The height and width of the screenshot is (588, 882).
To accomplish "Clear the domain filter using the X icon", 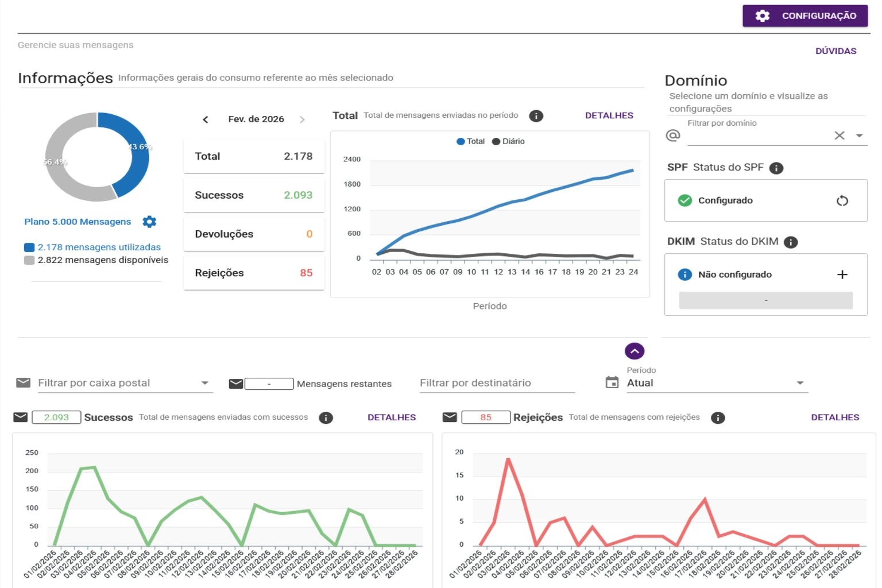I will (839, 135).
